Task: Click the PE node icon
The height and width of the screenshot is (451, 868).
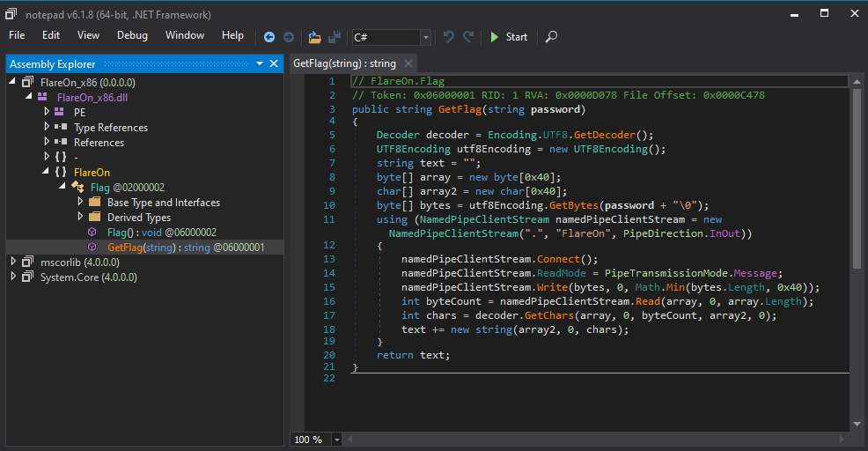Action: click(x=59, y=112)
